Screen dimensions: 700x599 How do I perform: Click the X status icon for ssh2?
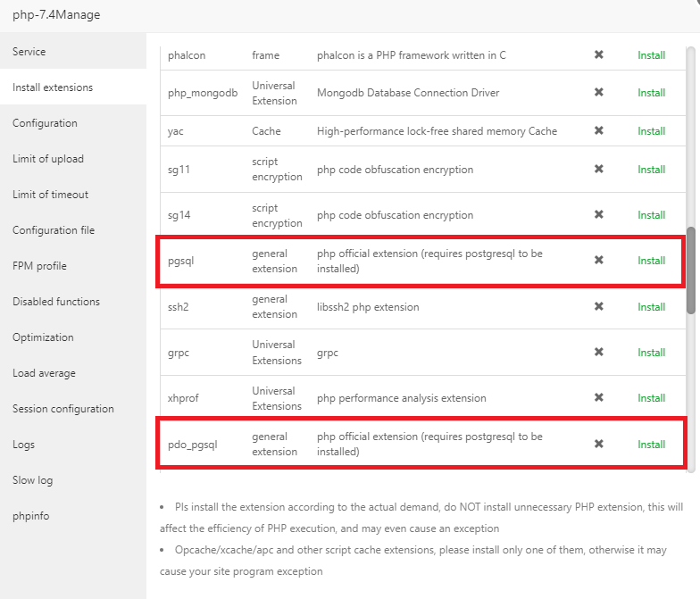pyautogui.click(x=599, y=307)
